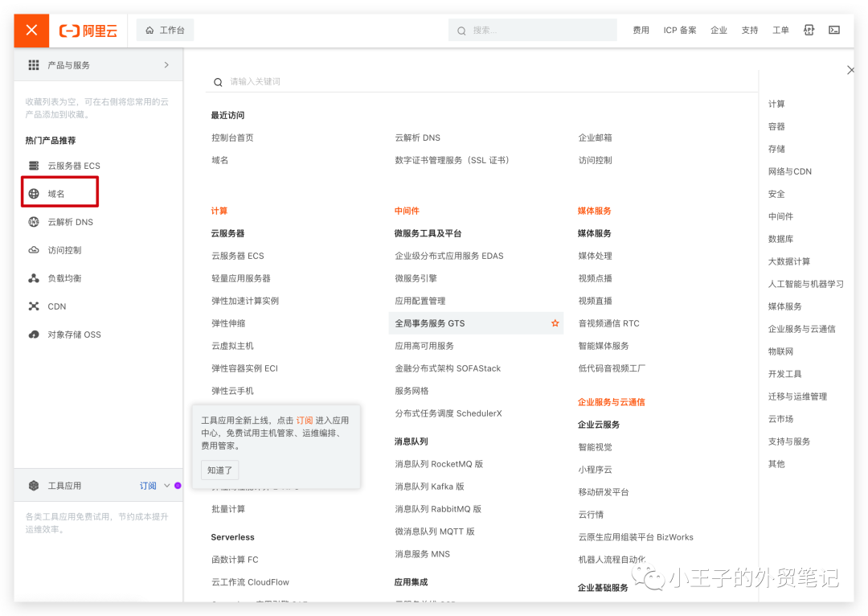
Task: Open 云原生应用组装平台 BizWorks
Action: [636, 536]
